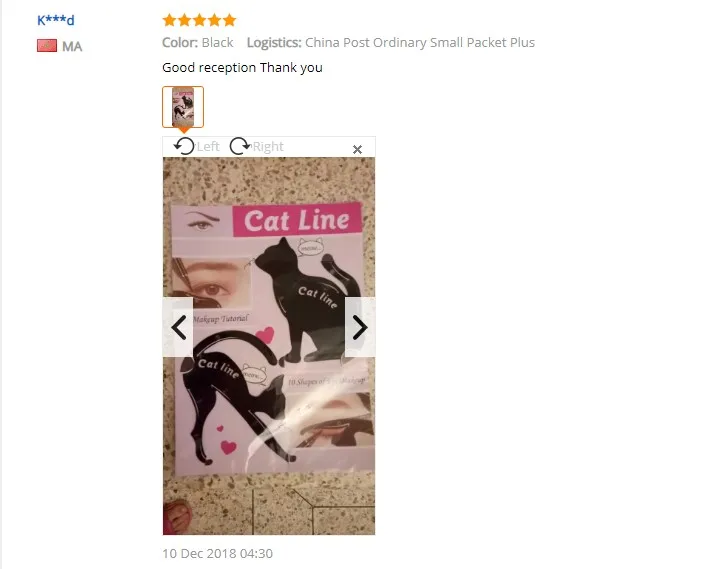The width and height of the screenshot is (707, 569).
Task: Click the second orange rating star
Action: pos(184,20)
